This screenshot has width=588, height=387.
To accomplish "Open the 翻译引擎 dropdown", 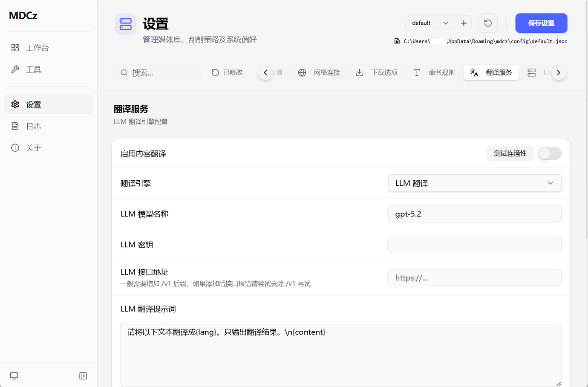I will tap(475, 183).
